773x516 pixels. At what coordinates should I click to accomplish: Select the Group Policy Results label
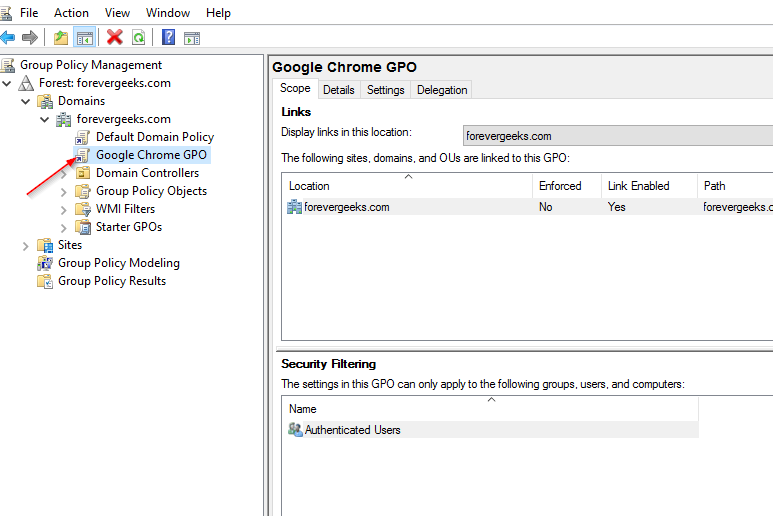click(112, 281)
